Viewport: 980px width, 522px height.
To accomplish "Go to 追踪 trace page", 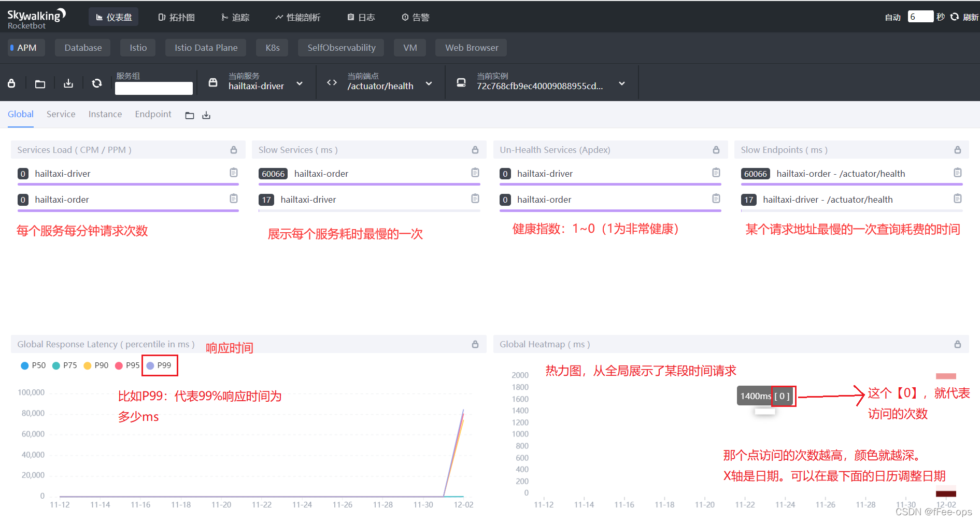I will 235,17.
